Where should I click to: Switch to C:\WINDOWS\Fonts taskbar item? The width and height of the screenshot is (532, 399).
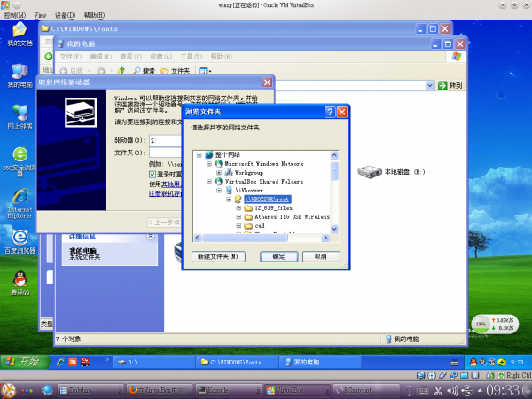click(x=237, y=362)
